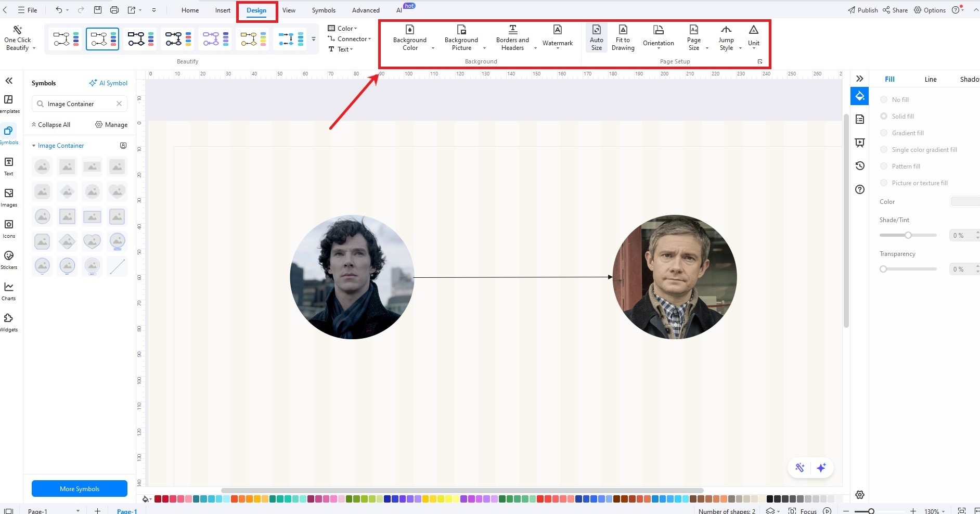Click the More Symbols button
This screenshot has height=514, width=980.
(80, 489)
